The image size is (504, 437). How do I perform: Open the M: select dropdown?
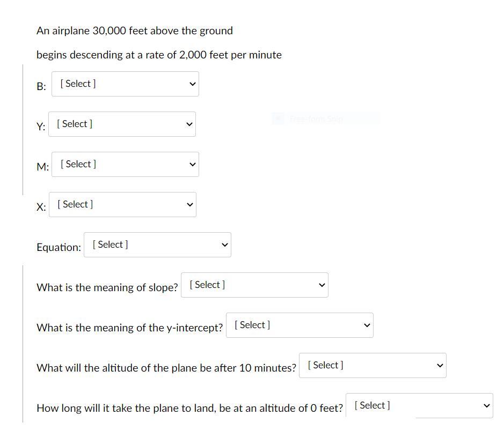(x=125, y=165)
